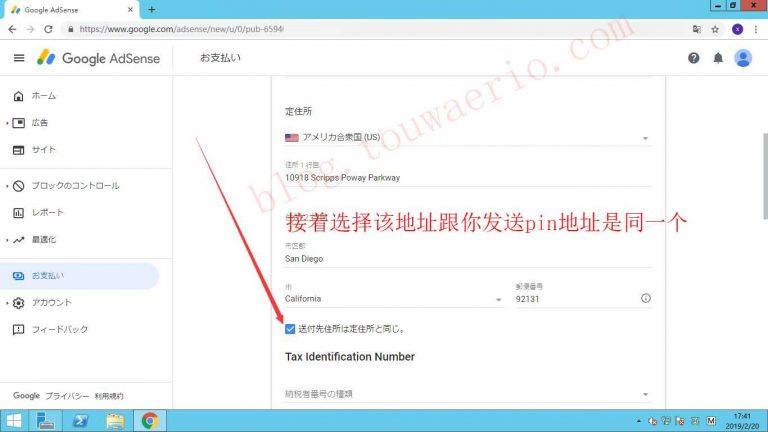This screenshot has width=768, height=432.
Task: Click the browser forward arrow
Action: pos(30,29)
